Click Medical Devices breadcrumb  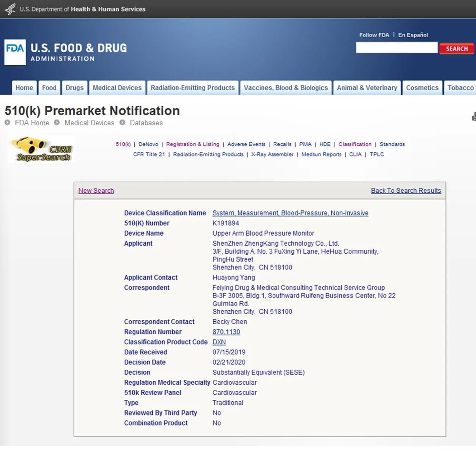click(x=89, y=123)
